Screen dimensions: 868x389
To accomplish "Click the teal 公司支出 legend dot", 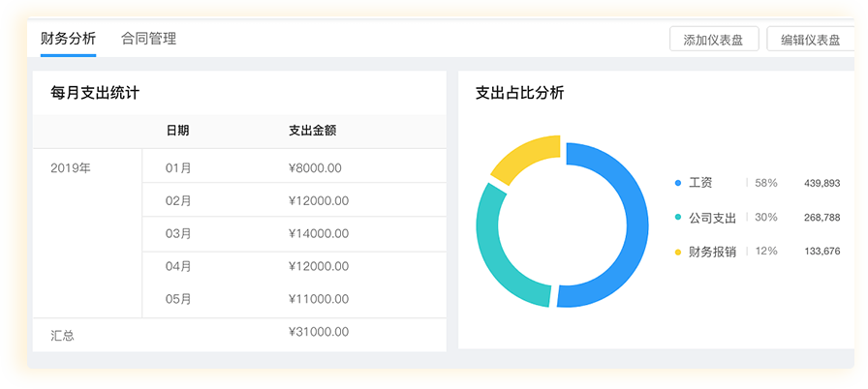I will [x=678, y=218].
